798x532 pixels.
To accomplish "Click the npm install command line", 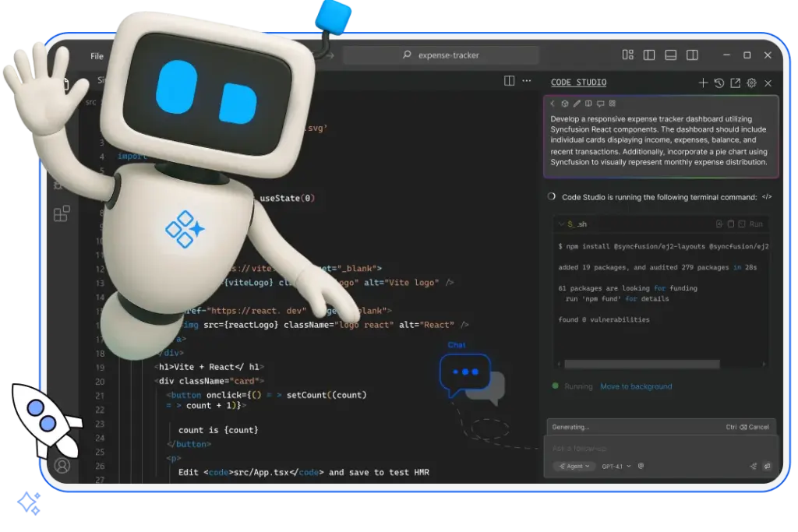I will click(664, 246).
